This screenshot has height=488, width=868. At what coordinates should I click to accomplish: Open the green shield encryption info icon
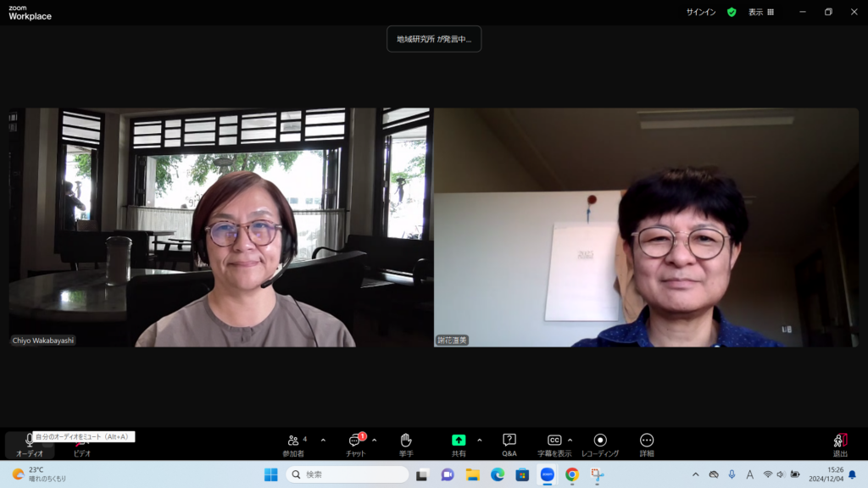click(x=732, y=12)
